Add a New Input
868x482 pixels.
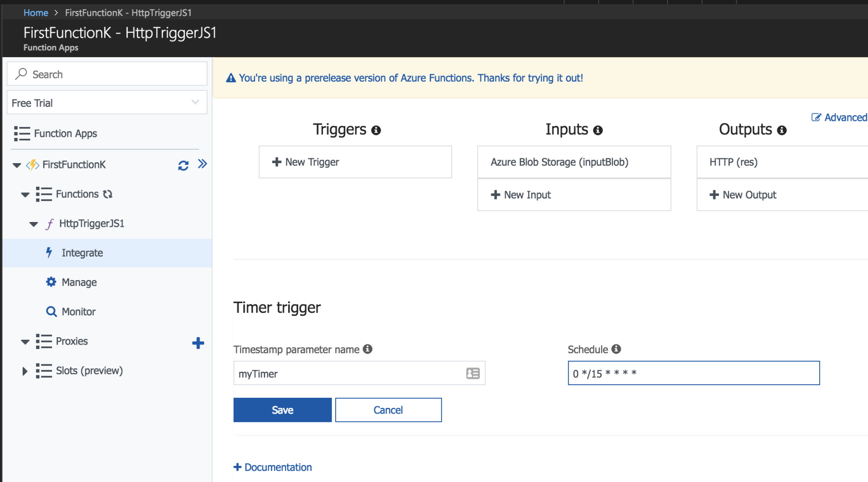pos(574,195)
